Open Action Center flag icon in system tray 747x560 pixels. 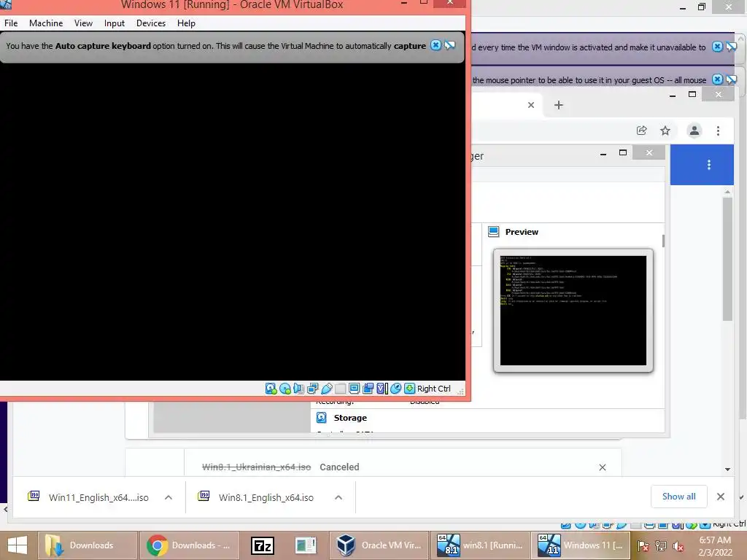(x=643, y=547)
